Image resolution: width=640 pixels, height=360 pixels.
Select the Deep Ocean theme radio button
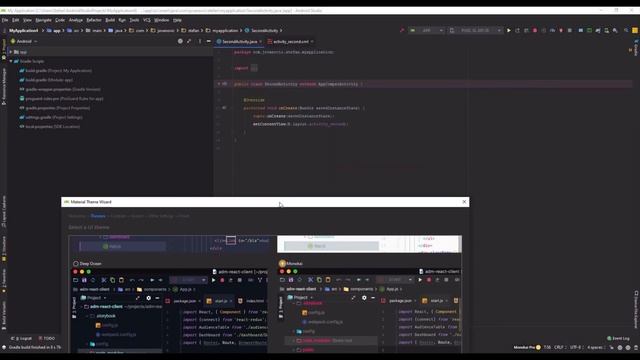(x=76, y=264)
